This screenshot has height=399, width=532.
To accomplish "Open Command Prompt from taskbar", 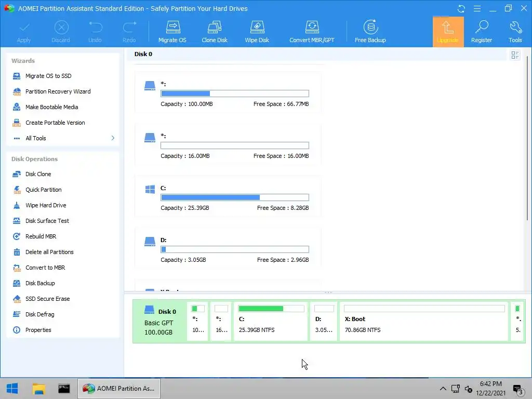I will point(64,389).
